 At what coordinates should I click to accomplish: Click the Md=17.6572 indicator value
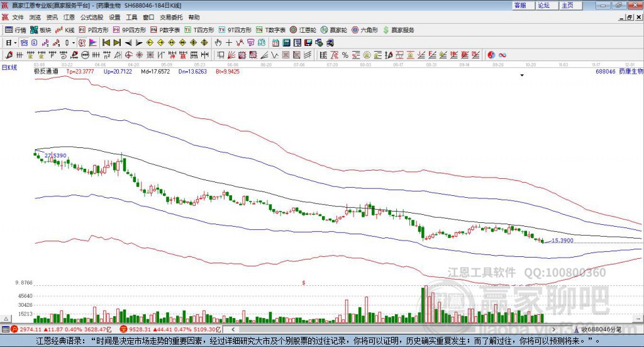pos(155,72)
